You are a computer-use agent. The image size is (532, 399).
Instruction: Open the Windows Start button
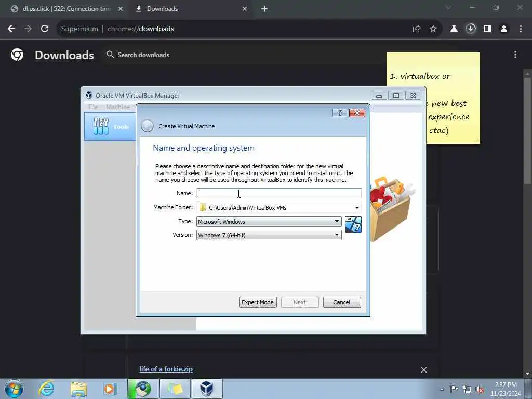[14, 389]
